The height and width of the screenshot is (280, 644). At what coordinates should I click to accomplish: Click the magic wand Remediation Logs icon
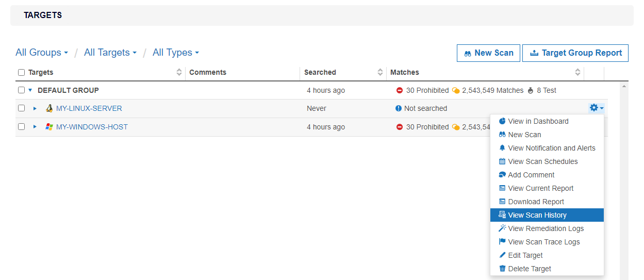[502, 228]
